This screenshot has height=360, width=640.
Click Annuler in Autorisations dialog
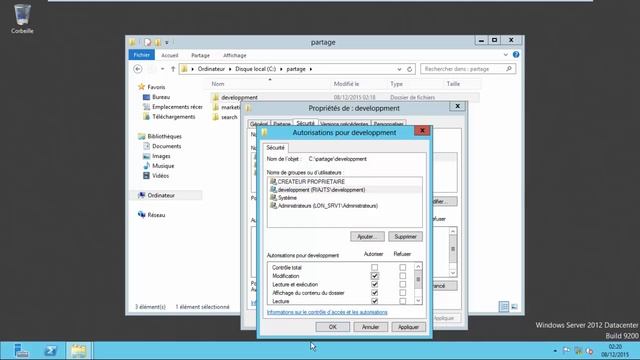tap(370, 327)
